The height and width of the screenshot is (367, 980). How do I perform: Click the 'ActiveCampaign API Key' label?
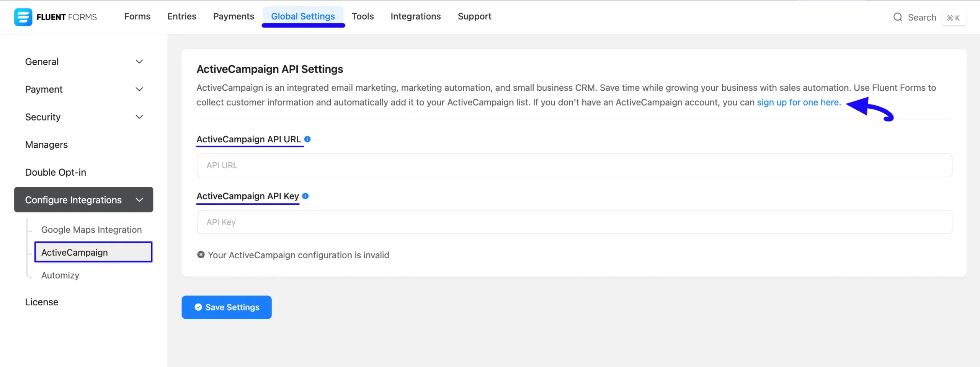(248, 196)
